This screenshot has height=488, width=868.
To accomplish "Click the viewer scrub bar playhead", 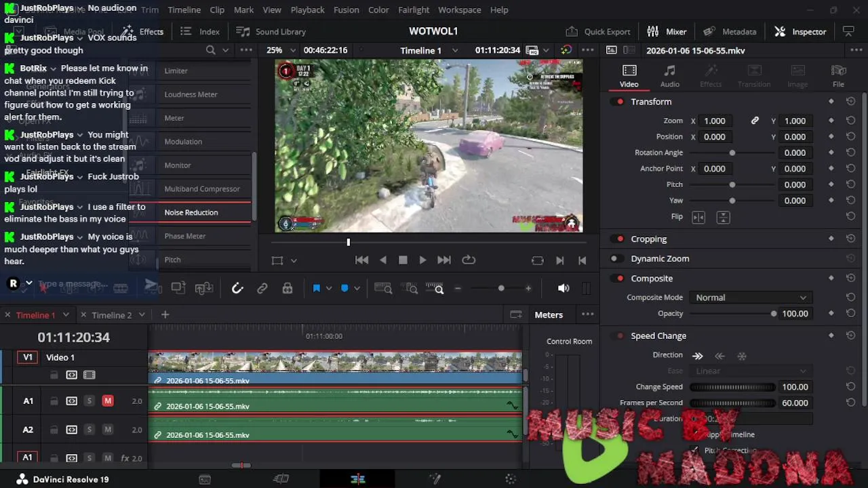I will pyautogui.click(x=349, y=242).
